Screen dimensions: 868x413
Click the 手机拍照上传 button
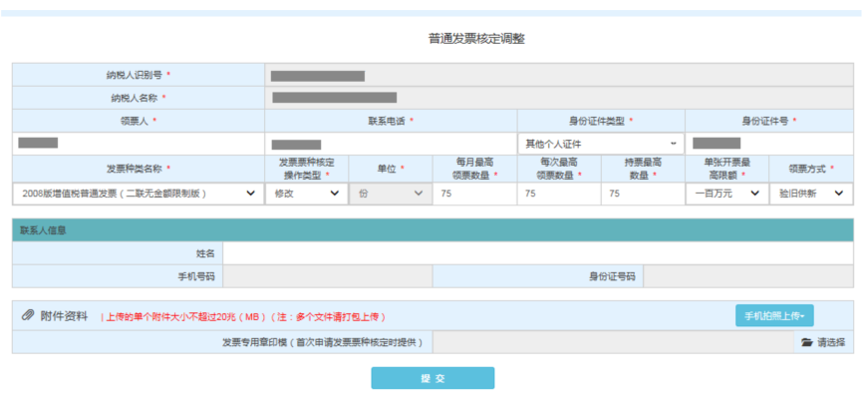[773, 315]
